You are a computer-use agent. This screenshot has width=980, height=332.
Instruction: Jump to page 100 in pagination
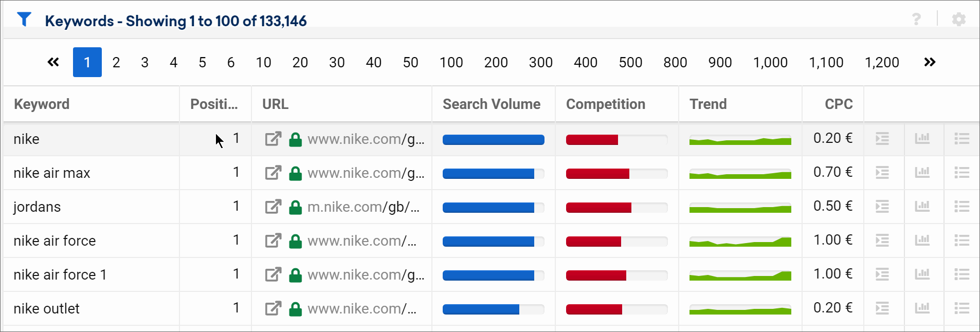pyautogui.click(x=451, y=62)
